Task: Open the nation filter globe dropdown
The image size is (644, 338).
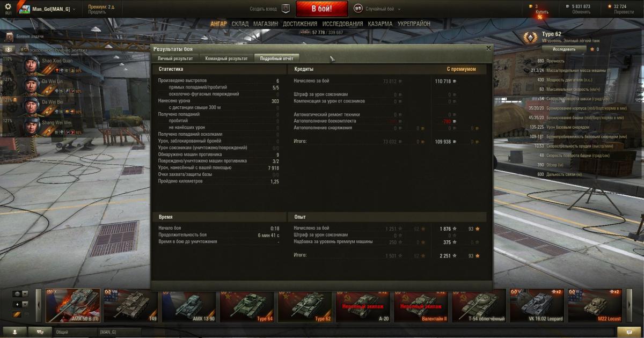Action: coord(20,294)
